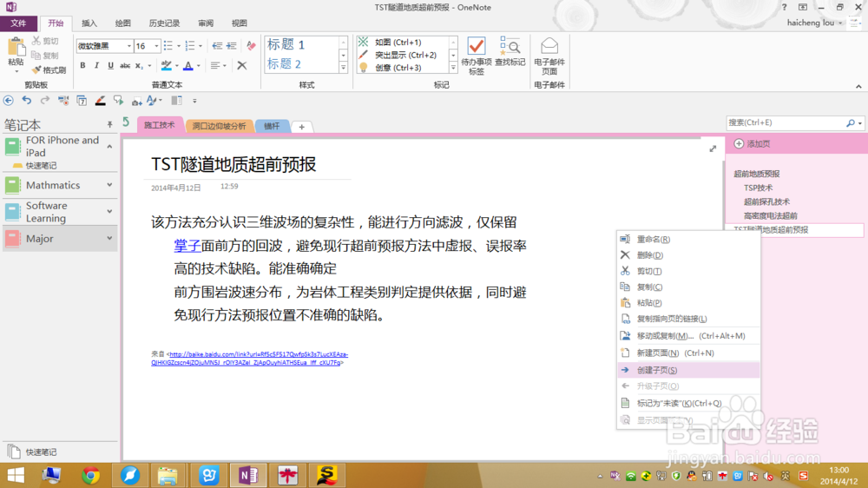The width and height of the screenshot is (868, 488).
Task: Open the font name dropdown
Action: pyautogui.click(x=129, y=46)
